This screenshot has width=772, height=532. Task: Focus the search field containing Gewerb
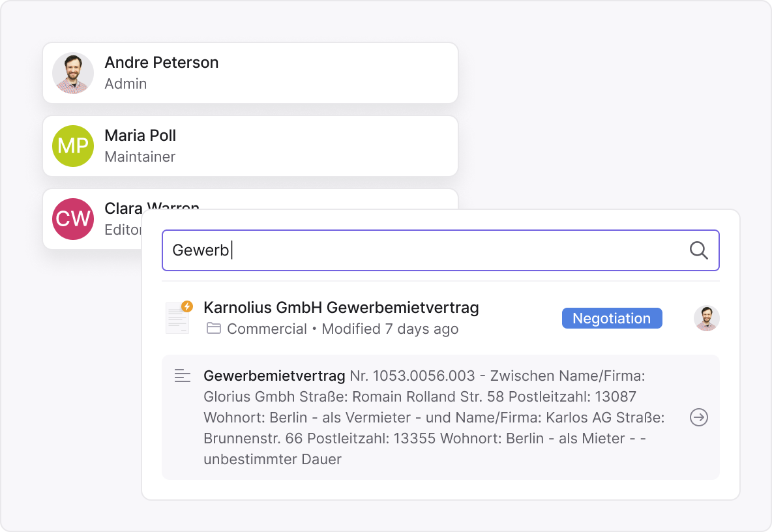tap(424, 250)
